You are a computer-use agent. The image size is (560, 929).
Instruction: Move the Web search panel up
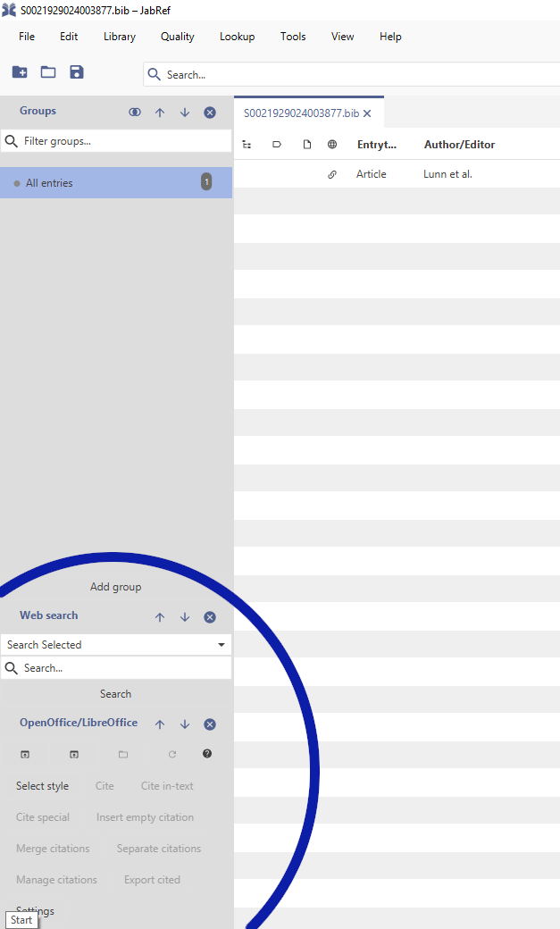pyautogui.click(x=160, y=617)
